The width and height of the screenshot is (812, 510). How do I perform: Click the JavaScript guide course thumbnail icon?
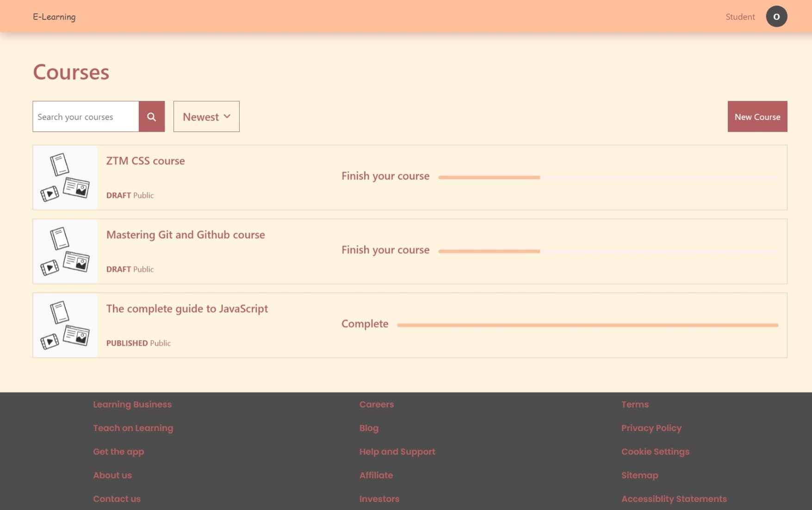[65, 325]
